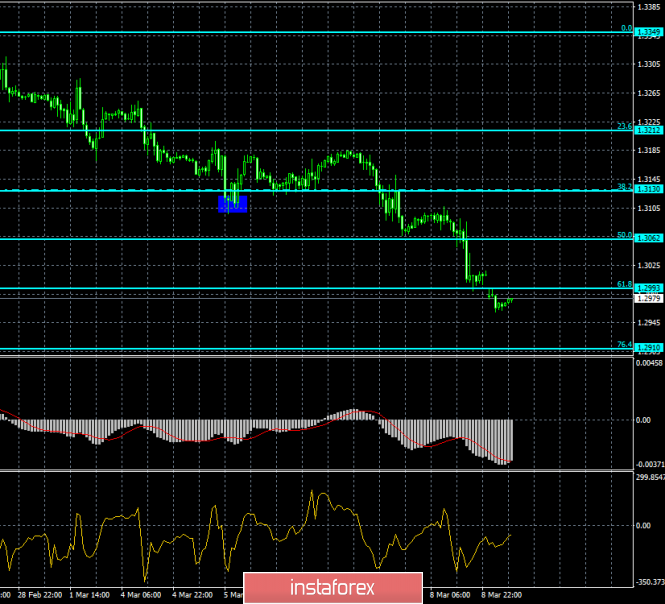Click the MACD 0.00 zero level label

click(x=643, y=420)
